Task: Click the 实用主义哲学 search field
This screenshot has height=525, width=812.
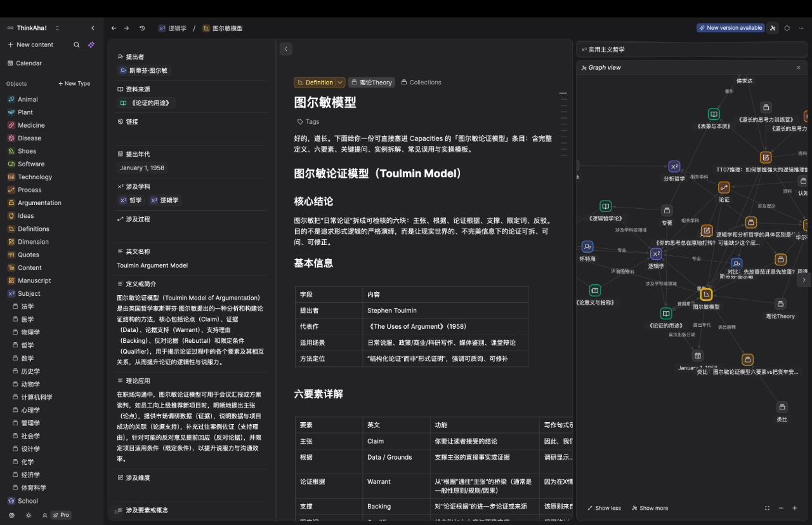Action: pyautogui.click(x=691, y=49)
